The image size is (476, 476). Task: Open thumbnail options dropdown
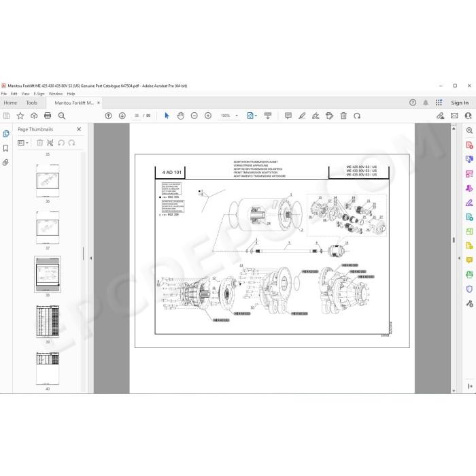click(x=23, y=143)
